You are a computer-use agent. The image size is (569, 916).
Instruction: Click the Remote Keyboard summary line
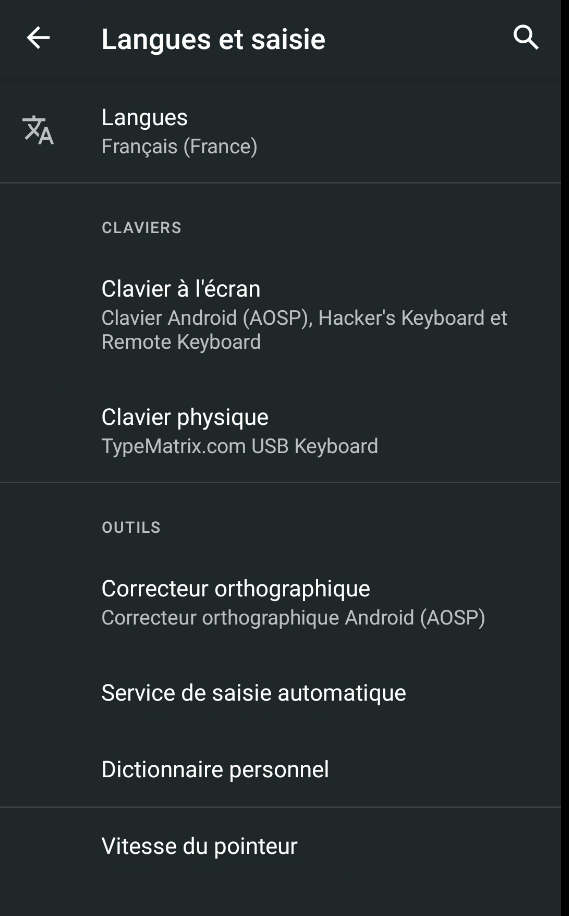[x=181, y=342]
